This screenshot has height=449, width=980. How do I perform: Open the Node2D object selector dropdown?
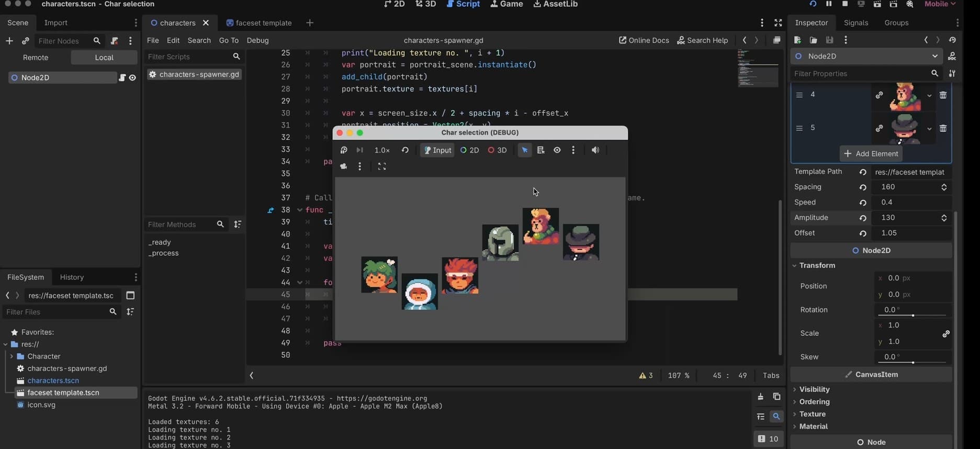tap(866, 56)
